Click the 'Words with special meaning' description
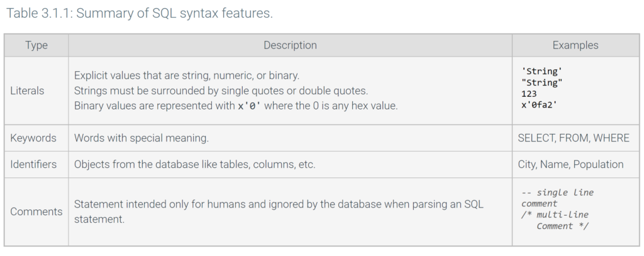Viewport: 644px width, 256px height. pos(142,138)
